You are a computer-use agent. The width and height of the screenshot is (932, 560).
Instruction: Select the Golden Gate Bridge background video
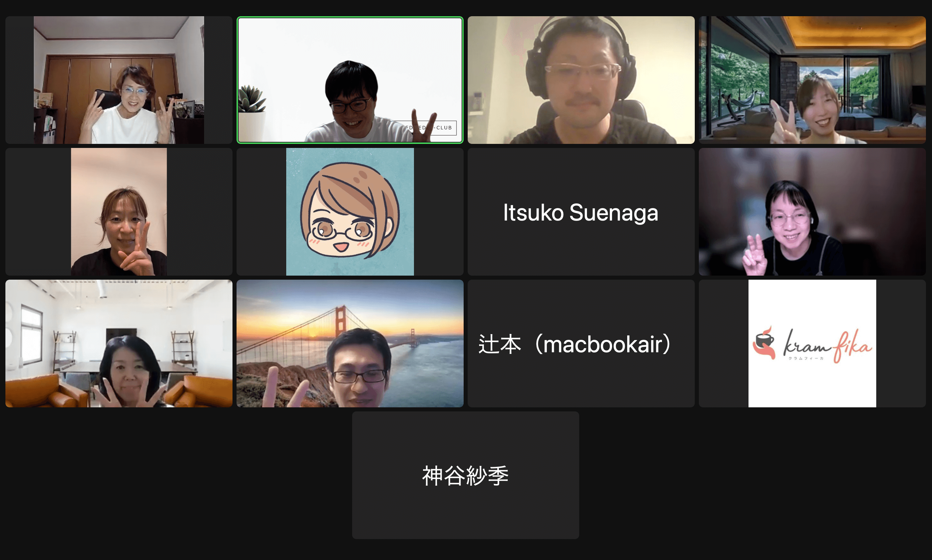pos(350,343)
